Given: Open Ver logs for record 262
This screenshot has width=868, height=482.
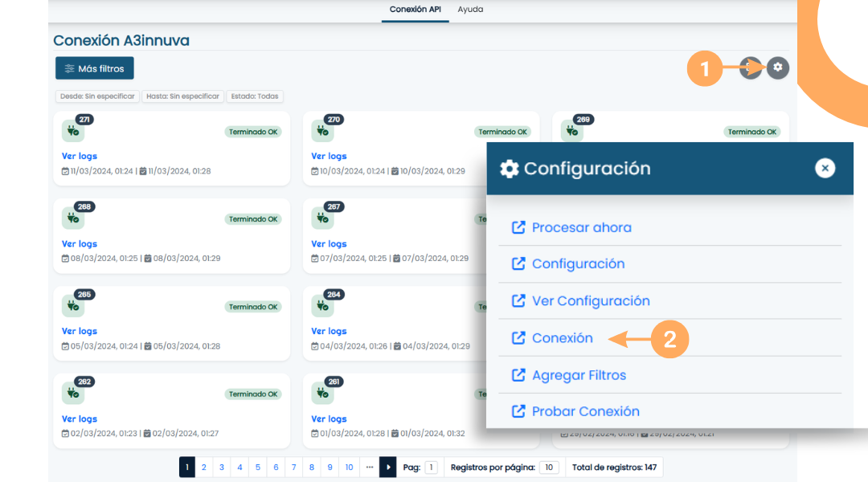Looking at the screenshot, I should tap(79, 419).
